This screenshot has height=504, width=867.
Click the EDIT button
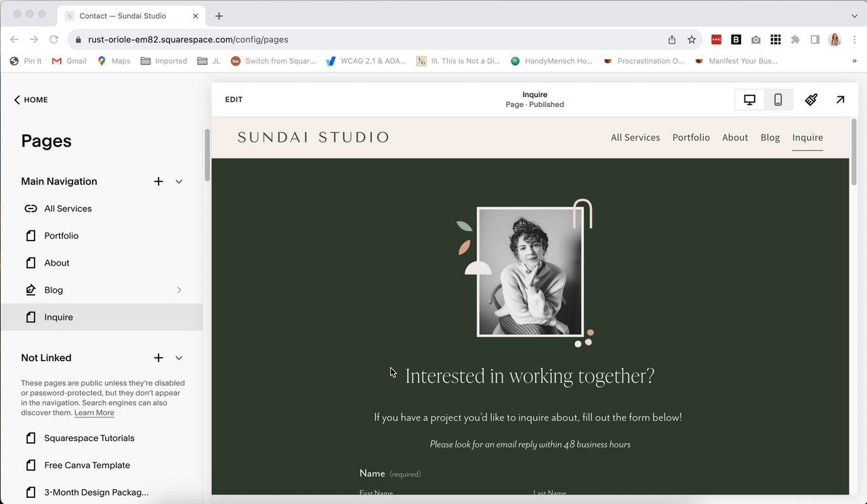point(234,100)
